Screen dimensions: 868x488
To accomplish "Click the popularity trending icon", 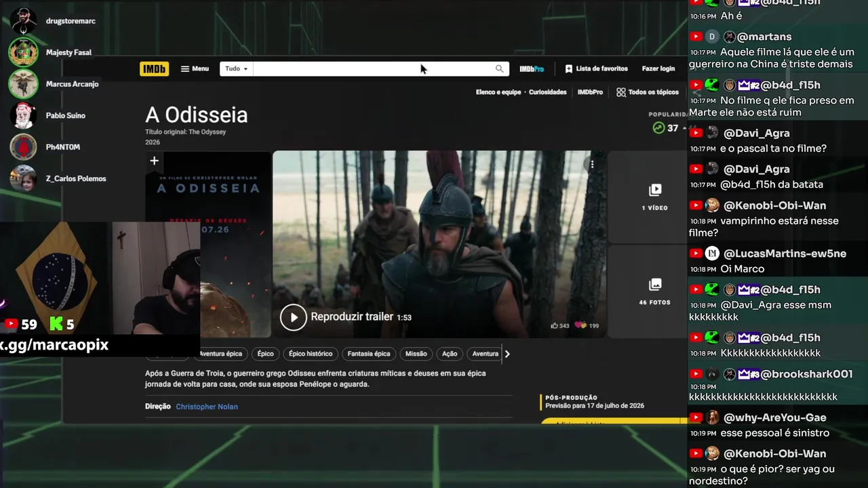I will coord(658,127).
